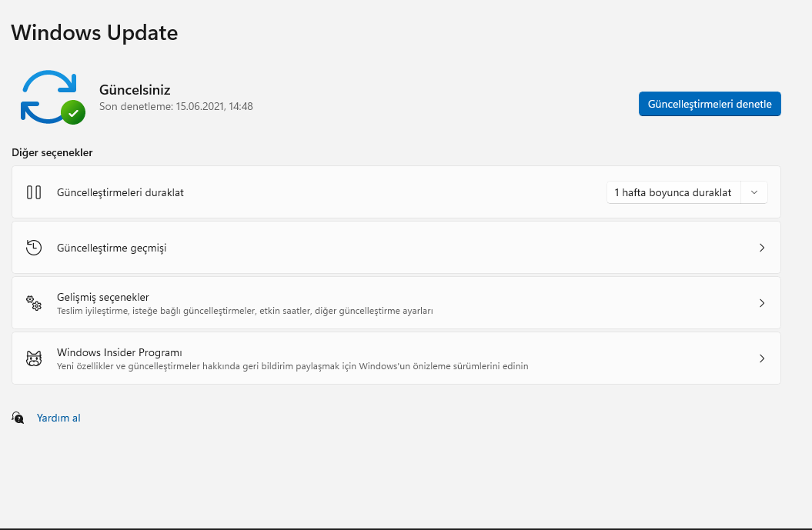Click the Windows Update page heading
This screenshot has height=530, width=812.
coord(94,32)
